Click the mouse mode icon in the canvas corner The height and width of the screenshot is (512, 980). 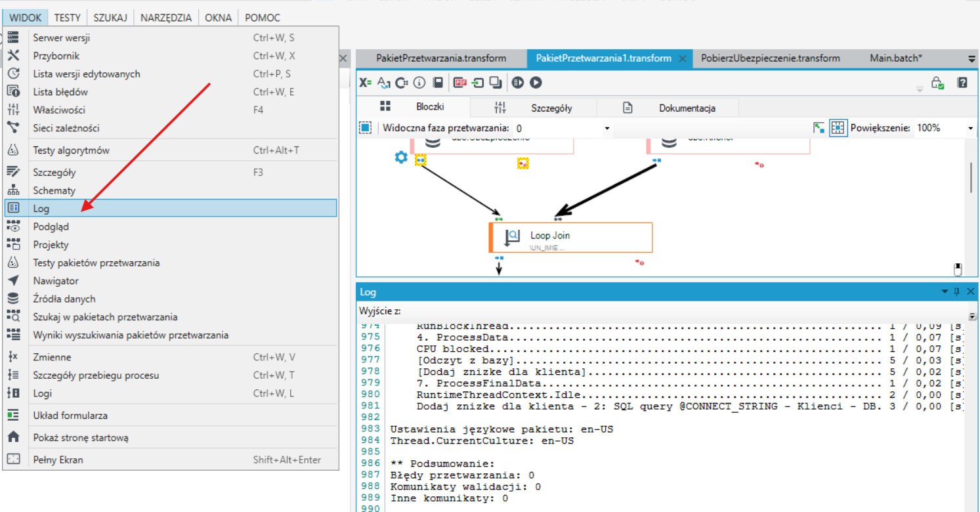pos(958,269)
